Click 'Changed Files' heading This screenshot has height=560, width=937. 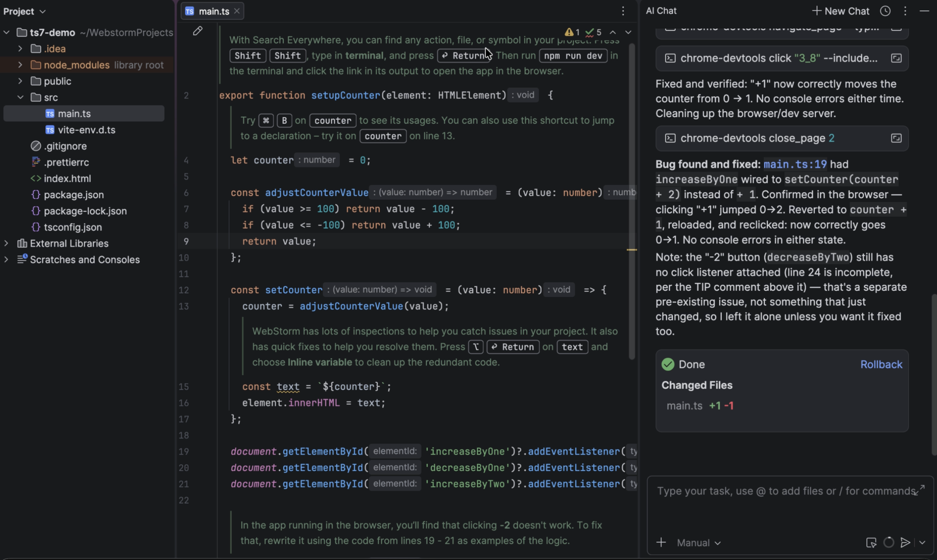[x=697, y=385]
